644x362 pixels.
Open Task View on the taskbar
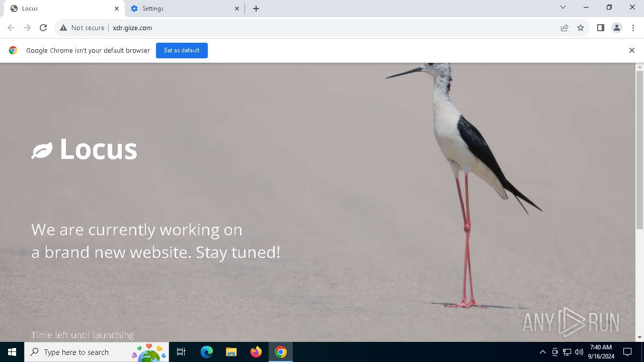click(x=181, y=352)
